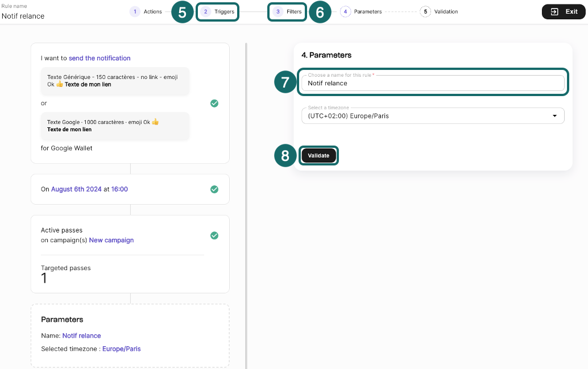Click the Europe/Paris link in Parameters summary
The width and height of the screenshot is (588, 369).
click(122, 349)
